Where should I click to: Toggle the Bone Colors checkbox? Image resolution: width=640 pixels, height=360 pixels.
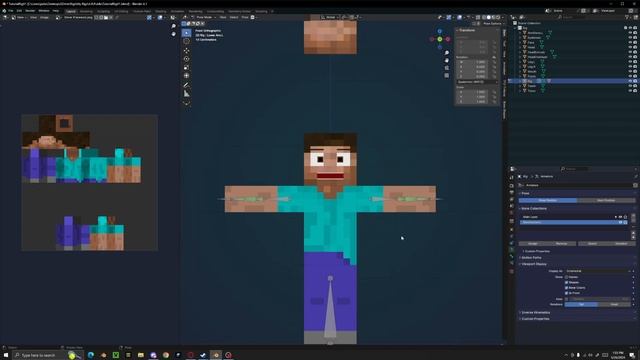(x=567, y=288)
